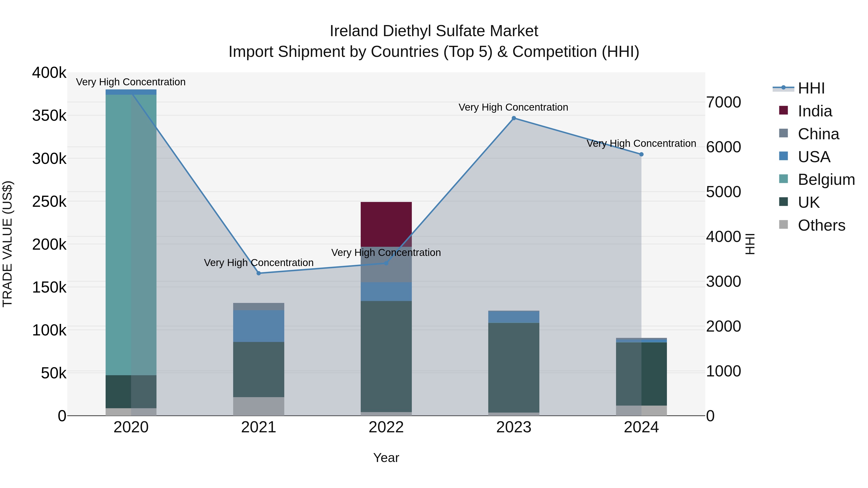Screen dimensions: 868x488
Task: Click 'Very High Concentration' label above 2023
Action: click(x=513, y=107)
